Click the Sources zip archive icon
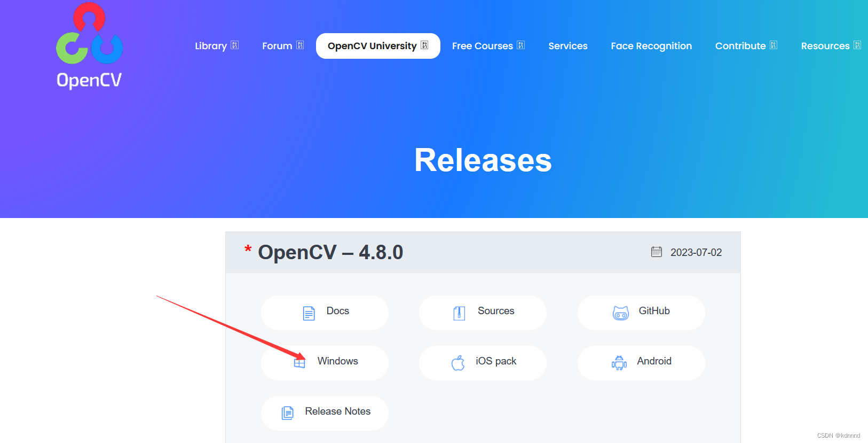The height and width of the screenshot is (443, 868). click(459, 313)
